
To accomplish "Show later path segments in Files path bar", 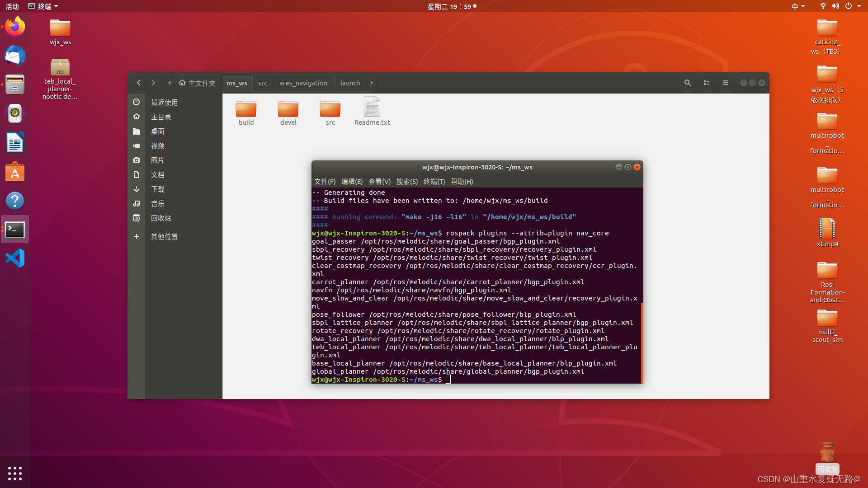I will [372, 83].
